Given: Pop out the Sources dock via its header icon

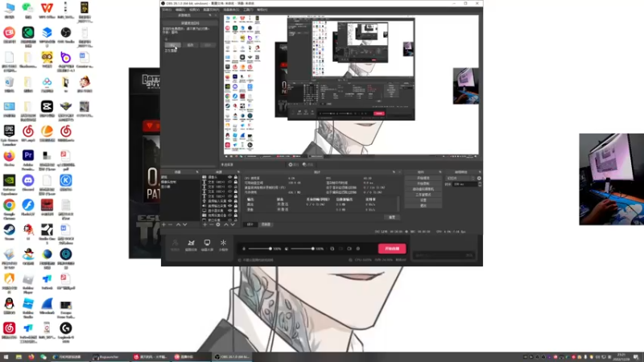Looking at the screenshot, I should [x=238, y=172].
